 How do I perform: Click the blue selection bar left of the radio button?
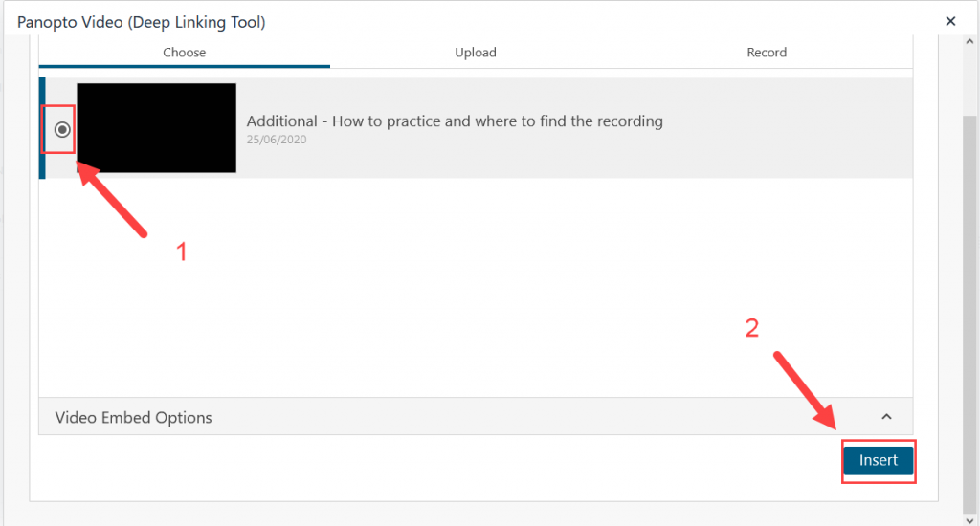[42, 128]
